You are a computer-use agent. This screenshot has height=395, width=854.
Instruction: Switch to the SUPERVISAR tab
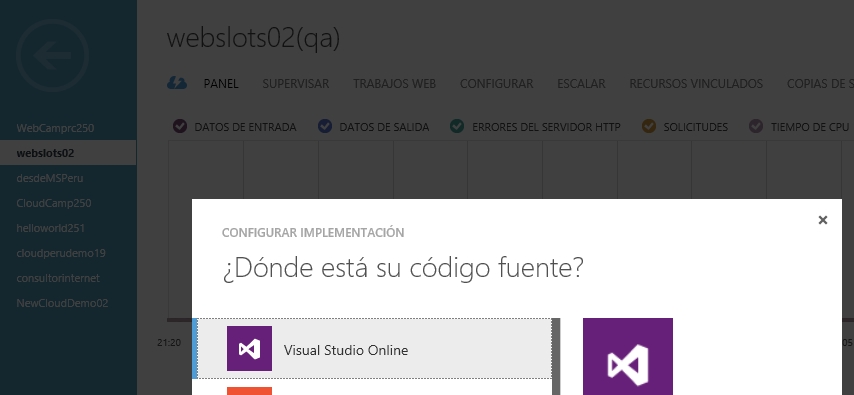(296, 84)
